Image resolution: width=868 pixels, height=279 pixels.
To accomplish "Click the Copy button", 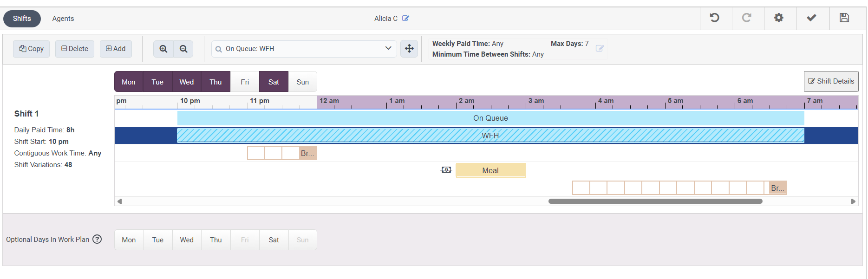I will [x=31, y=49].
